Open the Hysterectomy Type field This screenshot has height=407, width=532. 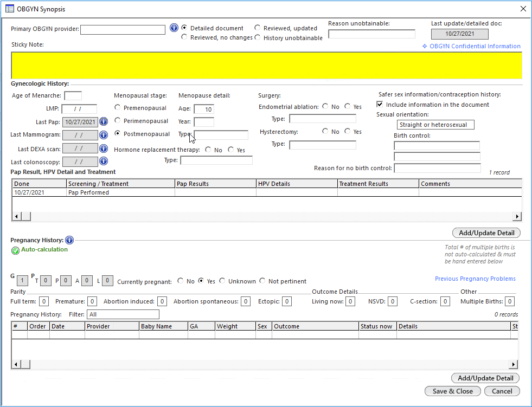(323, 145)
